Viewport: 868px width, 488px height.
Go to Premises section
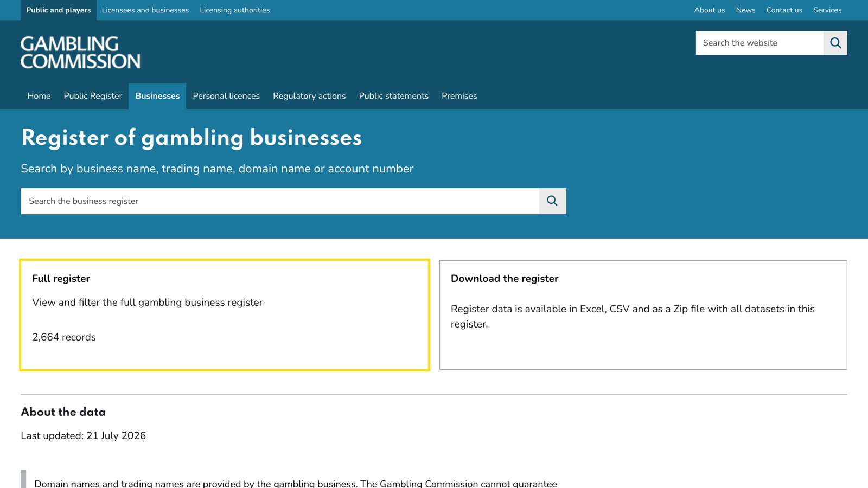(459, 96)
